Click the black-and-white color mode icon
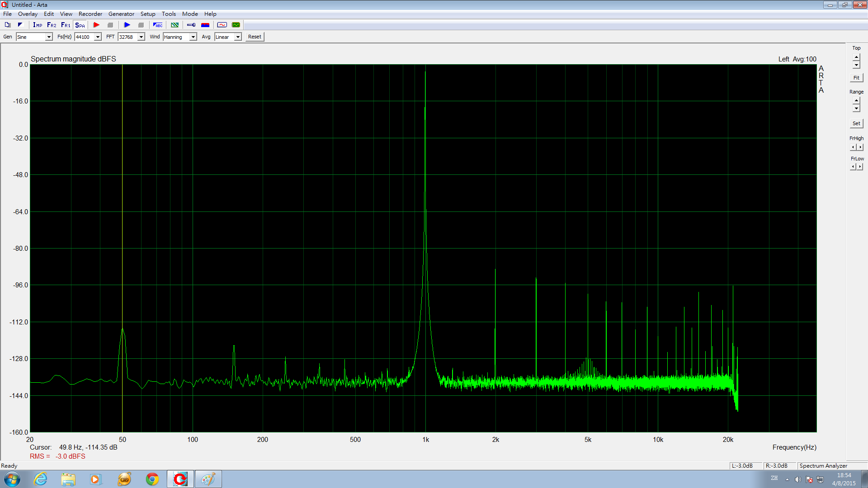 20,25
